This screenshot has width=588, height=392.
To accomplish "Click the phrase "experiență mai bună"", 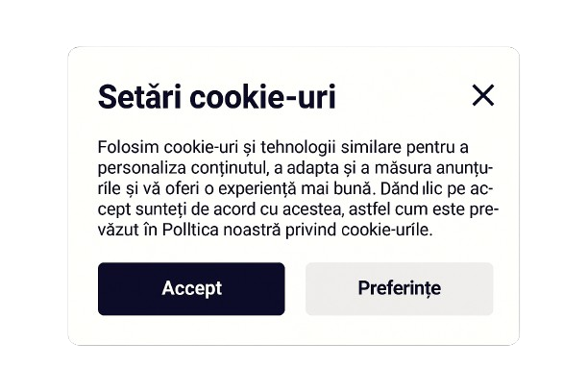I will click(x=302, y=188).
